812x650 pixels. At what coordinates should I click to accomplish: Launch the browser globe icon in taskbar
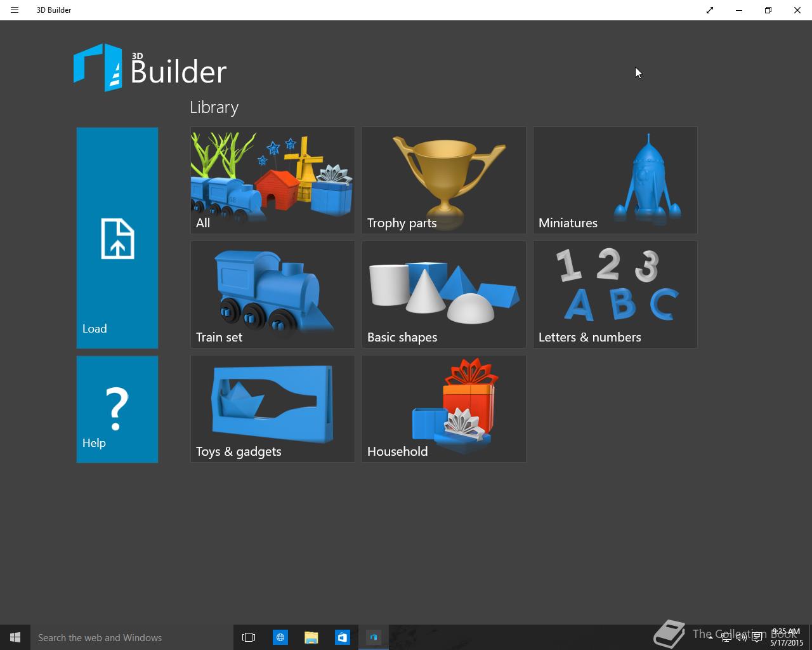(280, 637)
